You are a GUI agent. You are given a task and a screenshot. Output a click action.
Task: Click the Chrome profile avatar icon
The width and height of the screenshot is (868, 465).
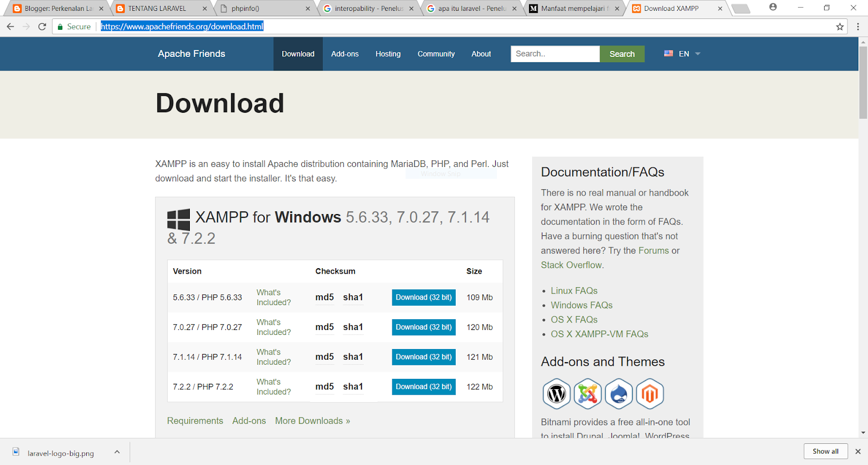(773, 7)
